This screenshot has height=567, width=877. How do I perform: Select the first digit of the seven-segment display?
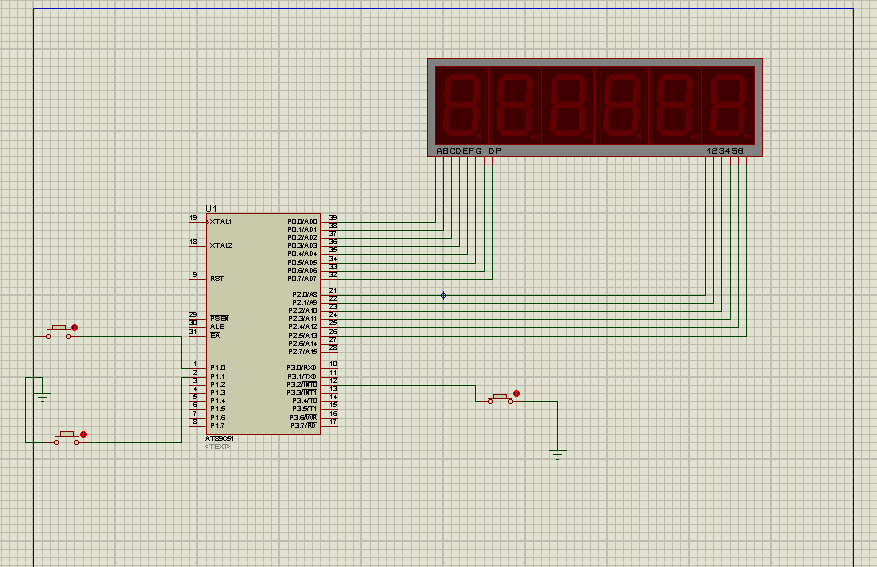click(461, 105)
